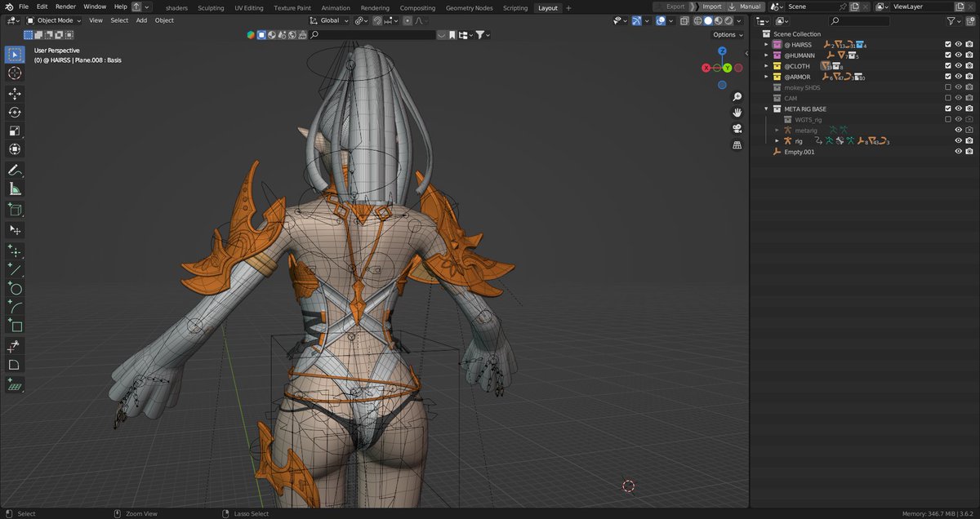Select solid viewport shading mode
Image resolution: width=980 pixels, height=519 pixels.
pos(707,20)
